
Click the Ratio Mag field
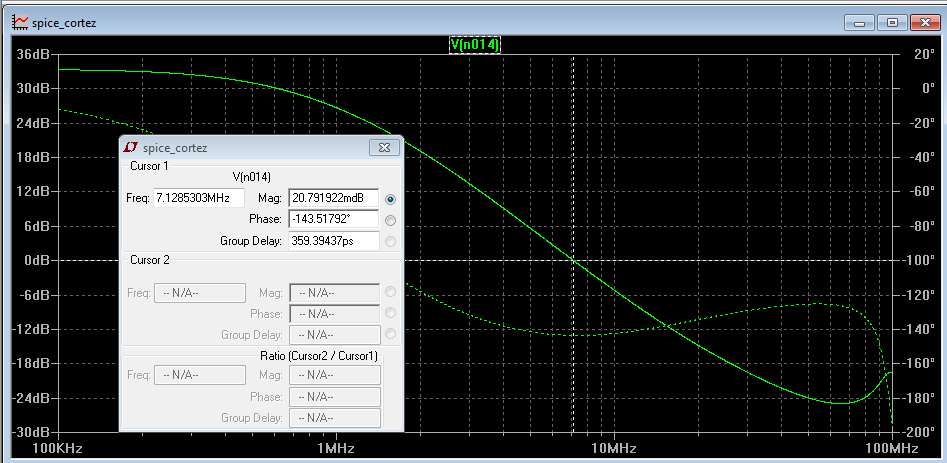click(335, 375)
